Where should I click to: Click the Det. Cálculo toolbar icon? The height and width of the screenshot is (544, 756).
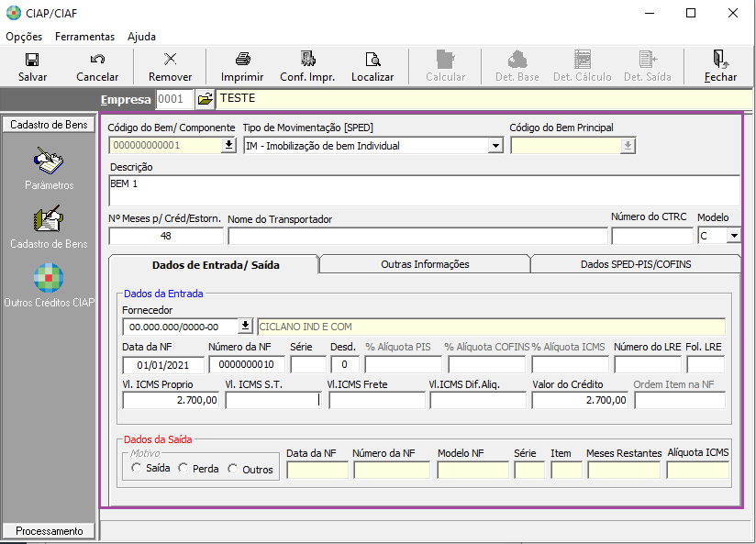click(583, 60)
